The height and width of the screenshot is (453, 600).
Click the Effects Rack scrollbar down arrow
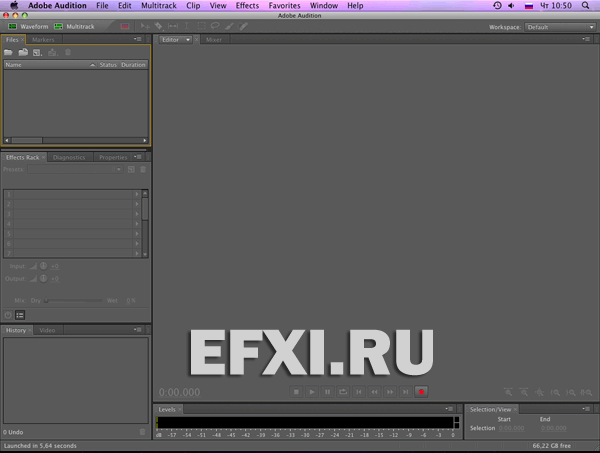point(145,254)
